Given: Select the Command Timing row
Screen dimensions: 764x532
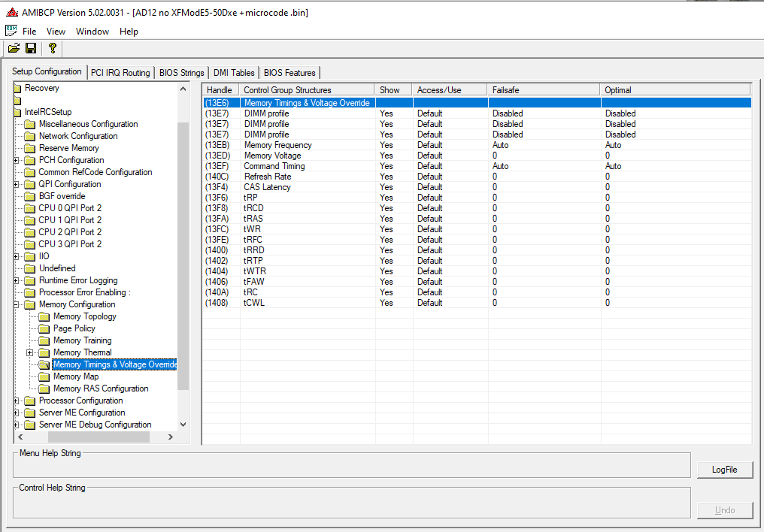Looking at the screenshot, I should point(477,166).
